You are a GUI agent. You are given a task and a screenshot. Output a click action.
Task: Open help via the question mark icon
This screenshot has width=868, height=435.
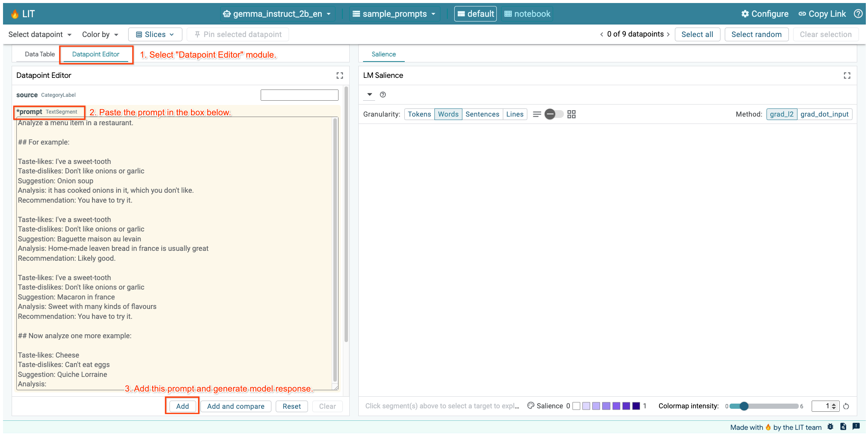[858, 13]
